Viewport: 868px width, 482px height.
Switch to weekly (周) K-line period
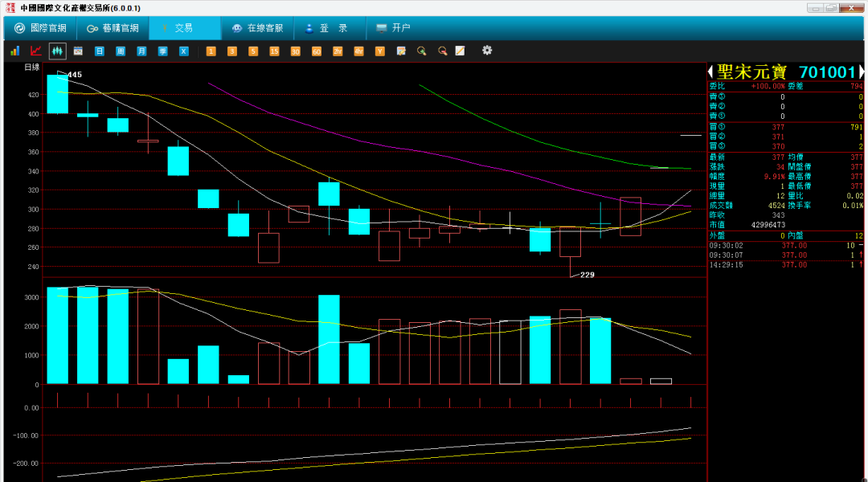point(120,51)
